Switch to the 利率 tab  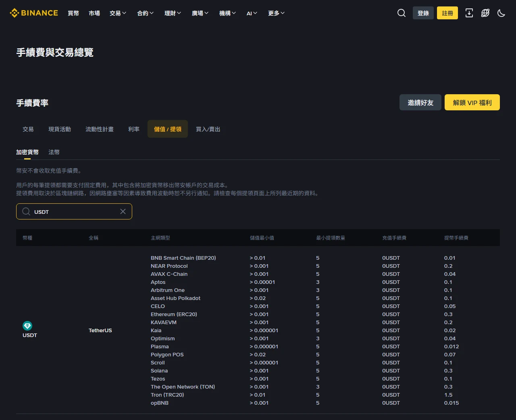coord(134,129)
